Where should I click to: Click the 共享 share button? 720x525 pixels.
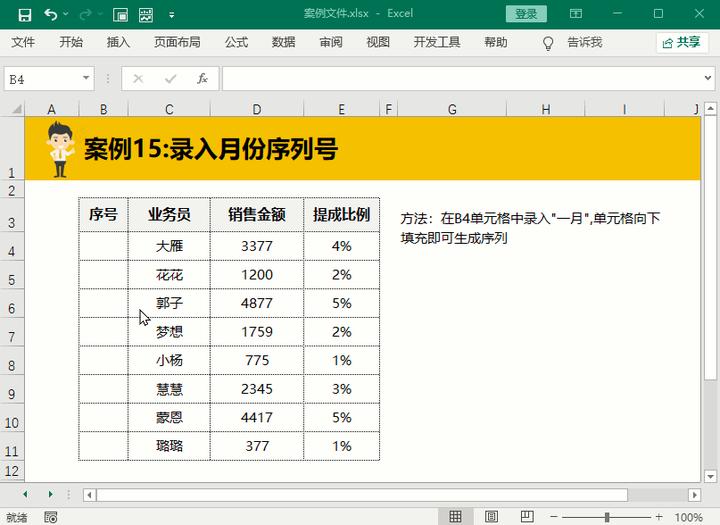[682, 43]
